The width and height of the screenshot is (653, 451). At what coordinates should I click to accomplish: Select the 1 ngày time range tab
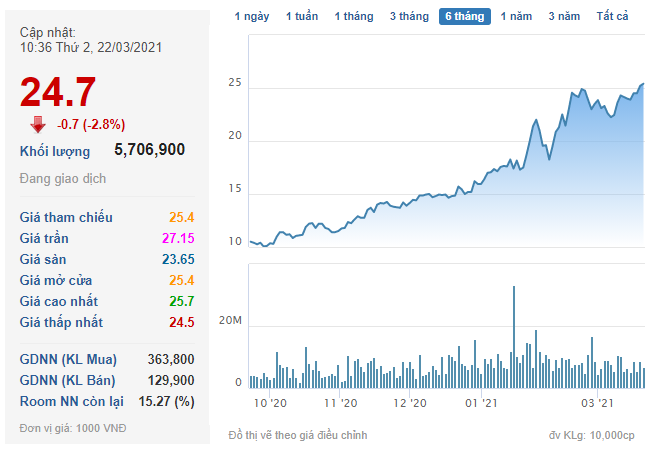(252, 17)
